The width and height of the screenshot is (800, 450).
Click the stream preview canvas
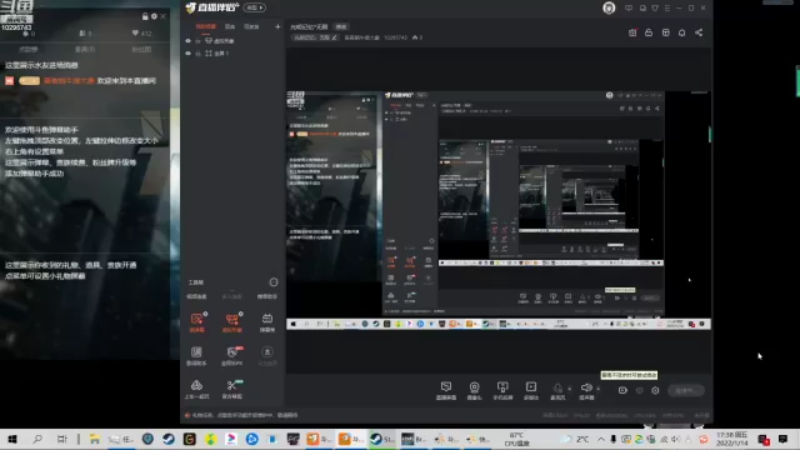click(499, 210)
